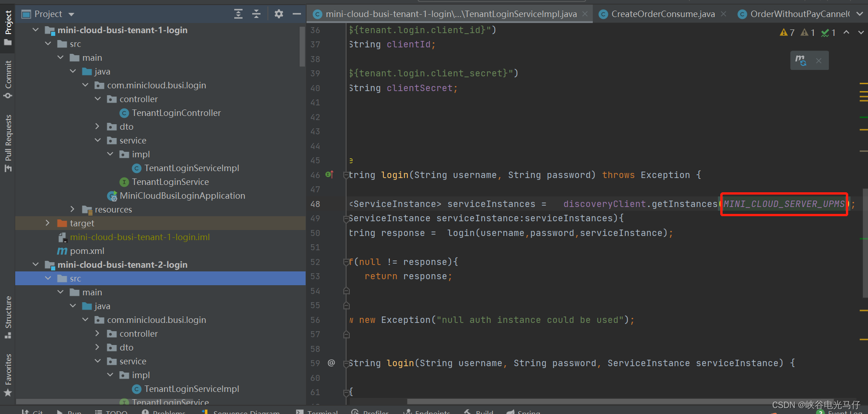Click the clientSecret field name
The width and height of the screenshot is (868, 414).
[420, 88]
